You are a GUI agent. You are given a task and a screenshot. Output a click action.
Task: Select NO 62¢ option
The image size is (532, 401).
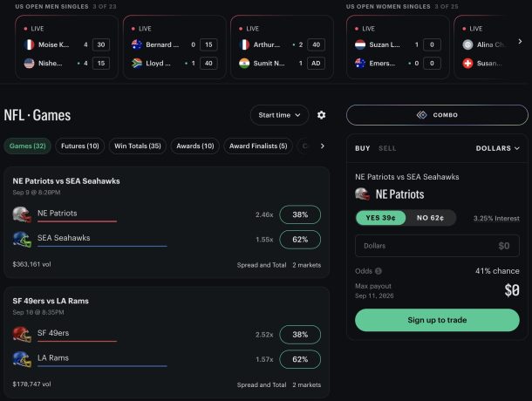tap(430, 218)
